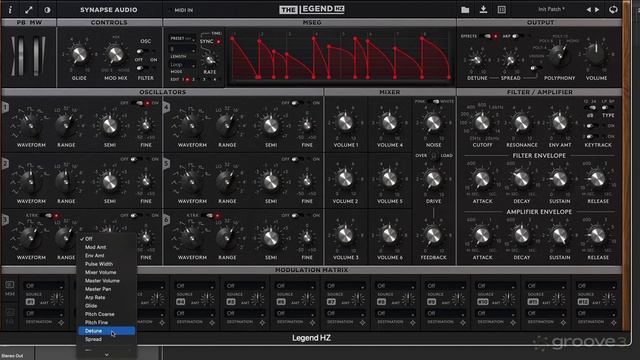The height and width of the screenshot is (360, 640).
Task: Click the Cutoff knob
Action: click(x=482, y=122)
